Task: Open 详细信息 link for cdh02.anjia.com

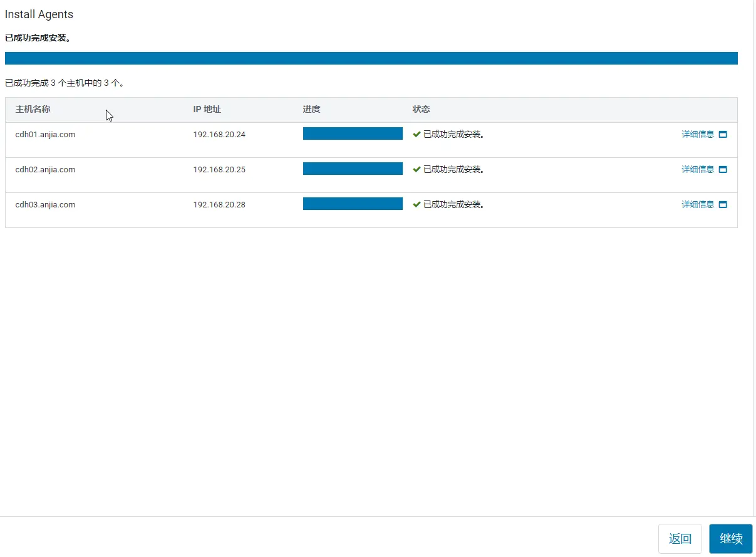Action: point(698,169)
